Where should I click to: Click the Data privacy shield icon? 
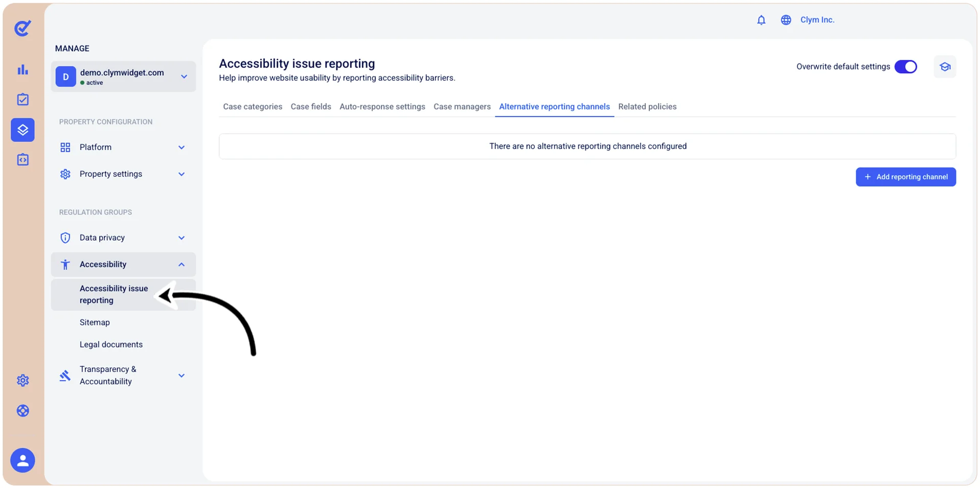(65, 238)
